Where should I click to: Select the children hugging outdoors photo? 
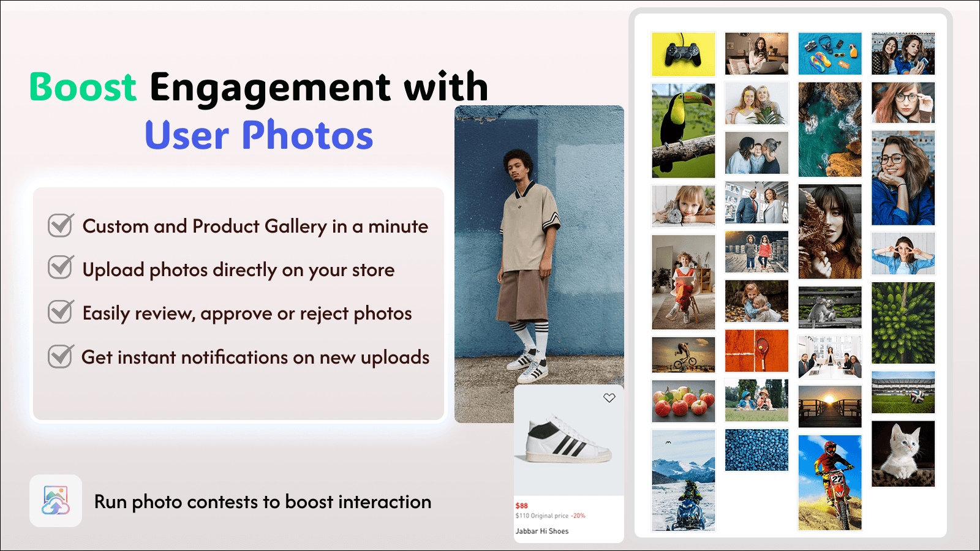click(x=757, y=301)
